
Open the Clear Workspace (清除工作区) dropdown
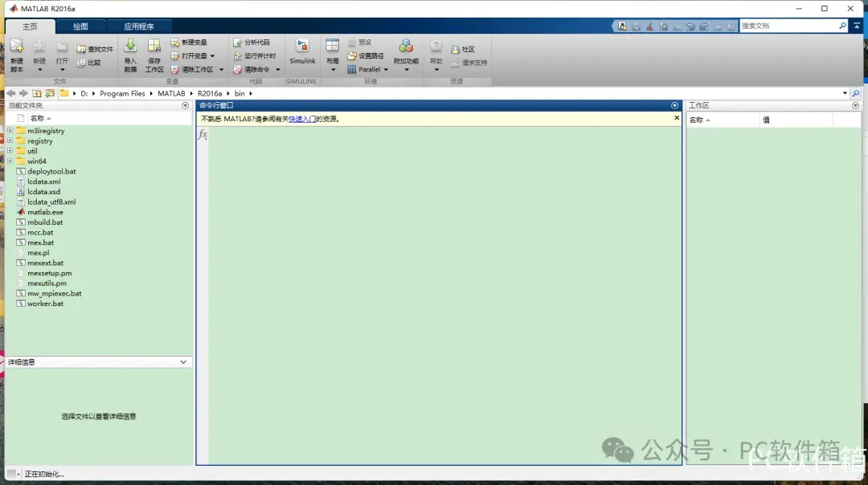pyautogui.click(x=222, y=70)
